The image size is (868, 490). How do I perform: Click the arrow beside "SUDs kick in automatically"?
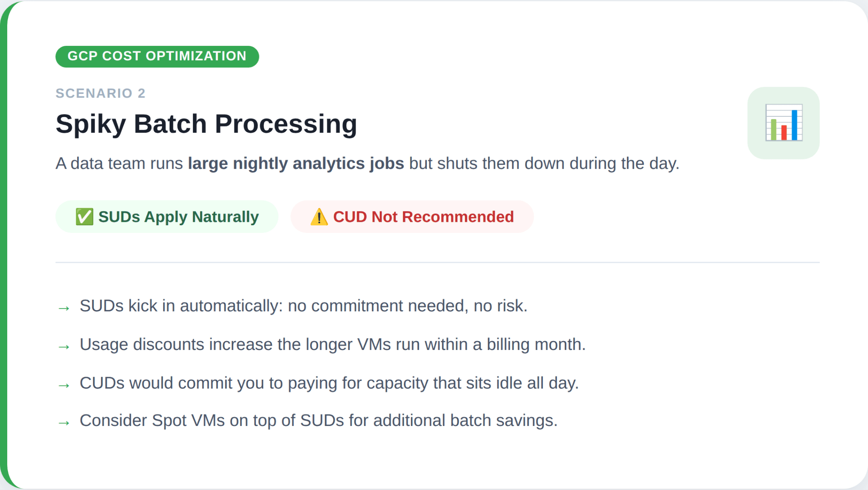pyautogui.click(x=64, y=308)
